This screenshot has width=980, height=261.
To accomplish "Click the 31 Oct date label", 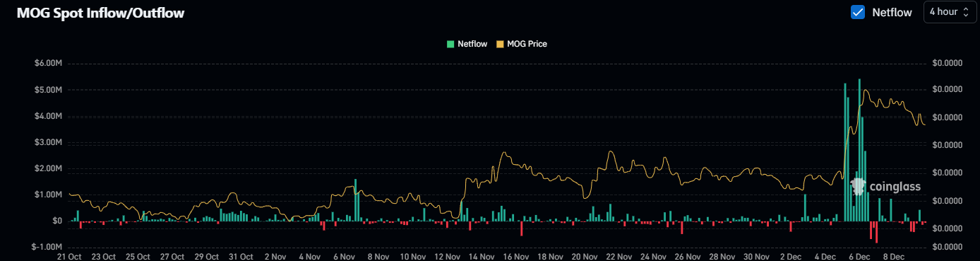I will [x=241, y=257].
